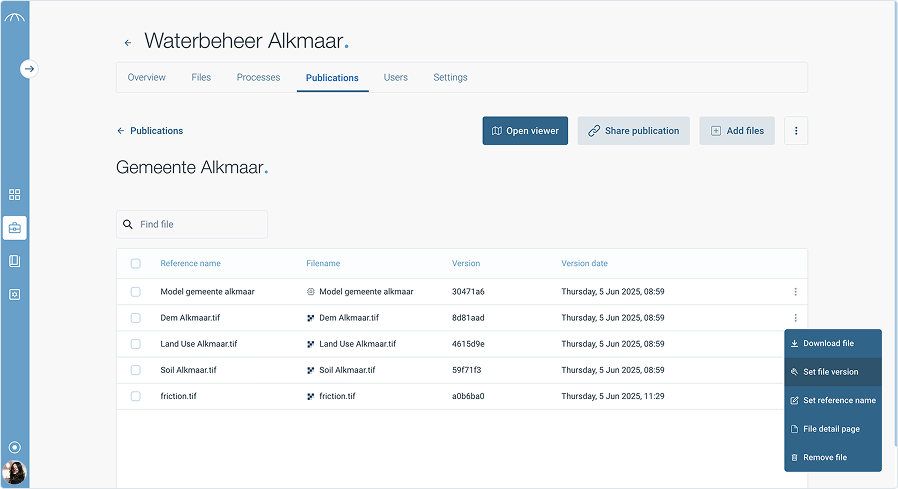
Task: Open the sidebar gear settings icon
Action: pyautogui.click(x=14, y=295)
